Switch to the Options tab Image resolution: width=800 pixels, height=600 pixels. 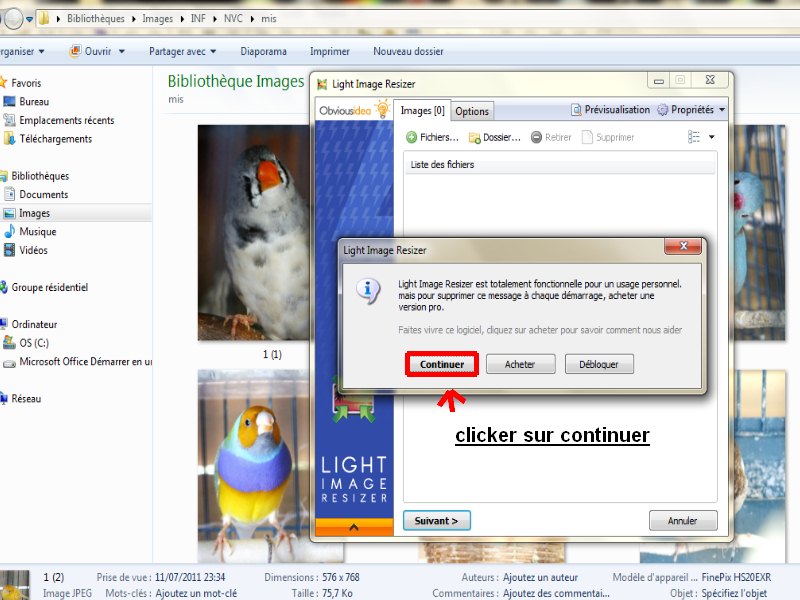point(472,112)
